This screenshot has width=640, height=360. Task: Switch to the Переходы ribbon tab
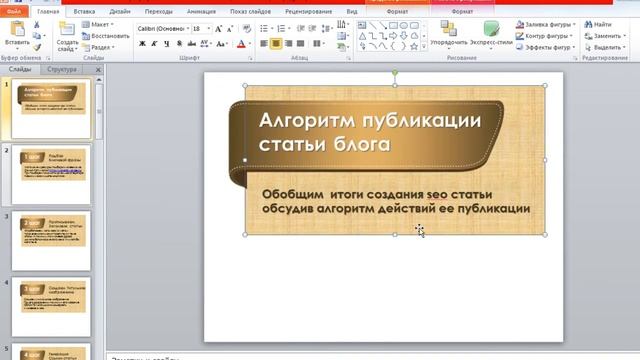pyautogui.click(x=158, y=11)
